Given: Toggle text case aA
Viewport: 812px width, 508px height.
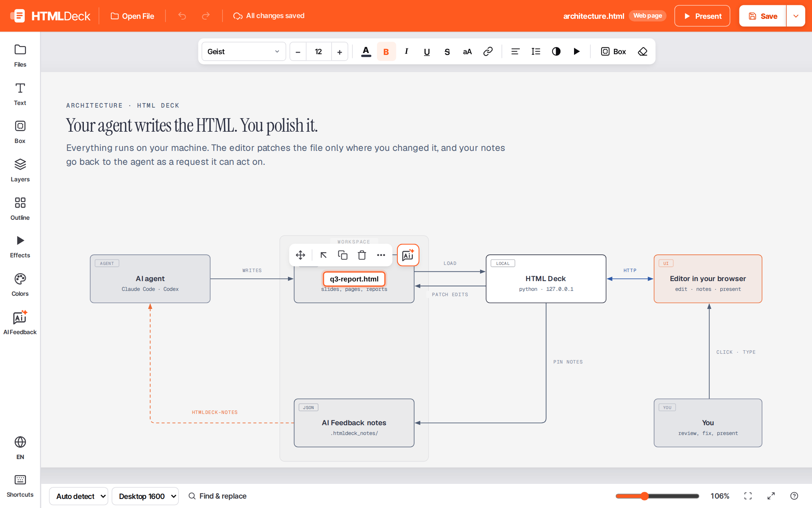Looking at the screenshot, I should click(x=467, y=52).
